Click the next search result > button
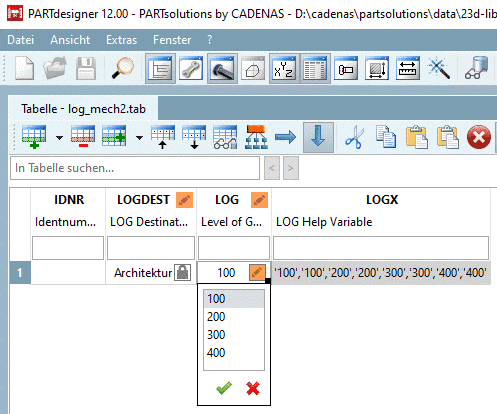This screenshot has width=497, height=414. coord(291,168)
